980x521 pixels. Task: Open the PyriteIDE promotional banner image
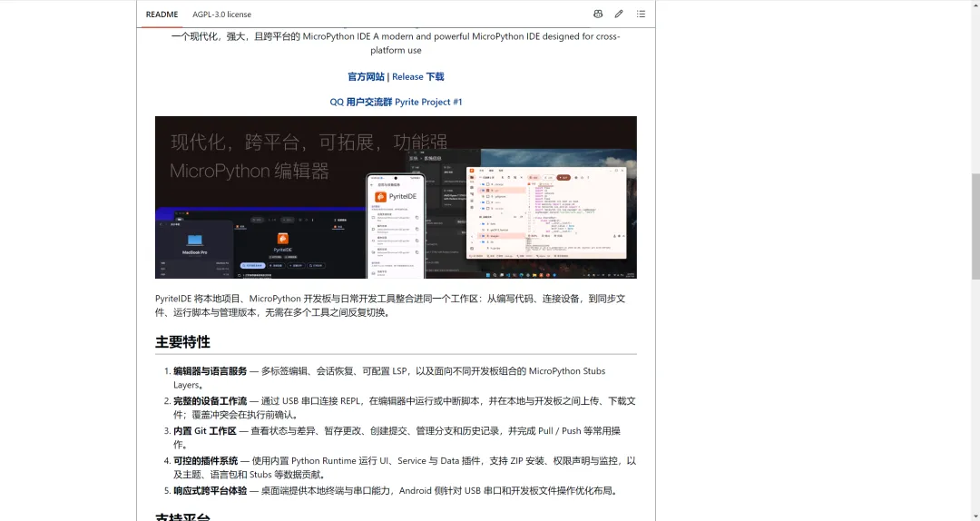(x=396, y=197)
